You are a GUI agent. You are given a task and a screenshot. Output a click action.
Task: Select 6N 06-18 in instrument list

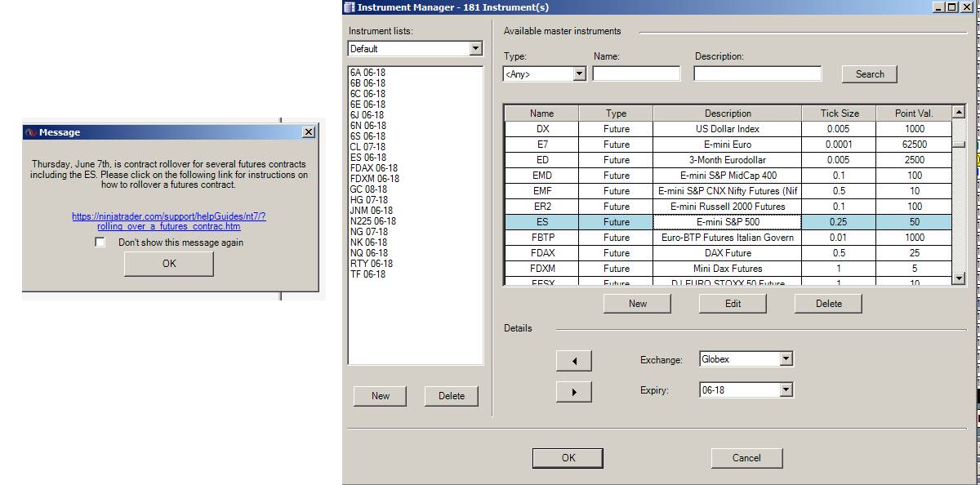pyautogui.click(x=367, y=126)
